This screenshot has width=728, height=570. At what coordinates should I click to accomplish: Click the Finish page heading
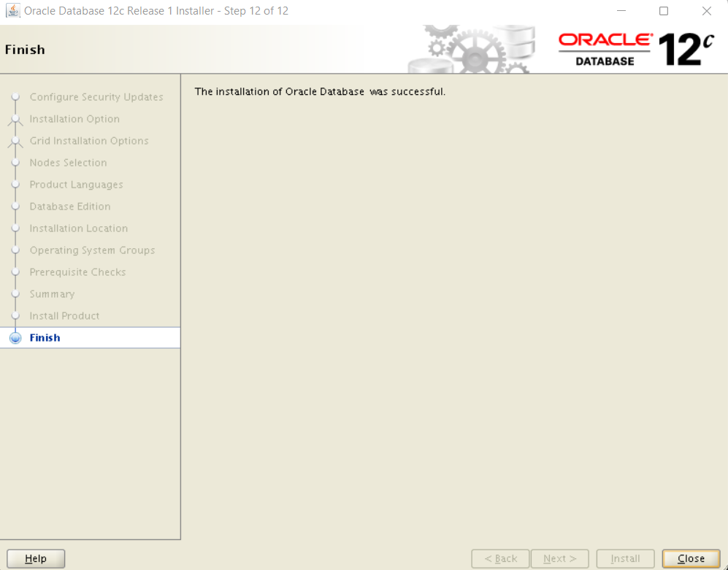(x=25, y=49)
